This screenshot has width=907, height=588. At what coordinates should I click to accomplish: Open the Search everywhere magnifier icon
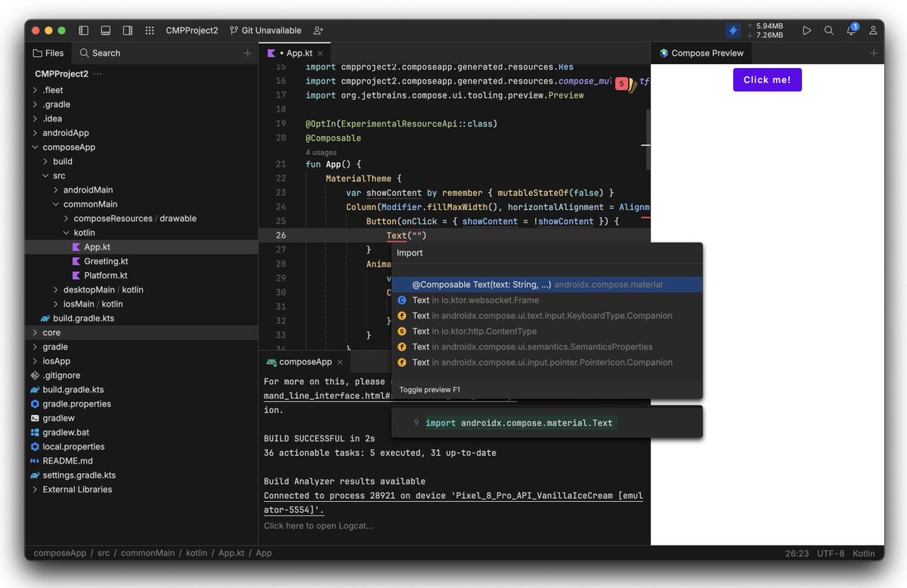pos(829,30)
